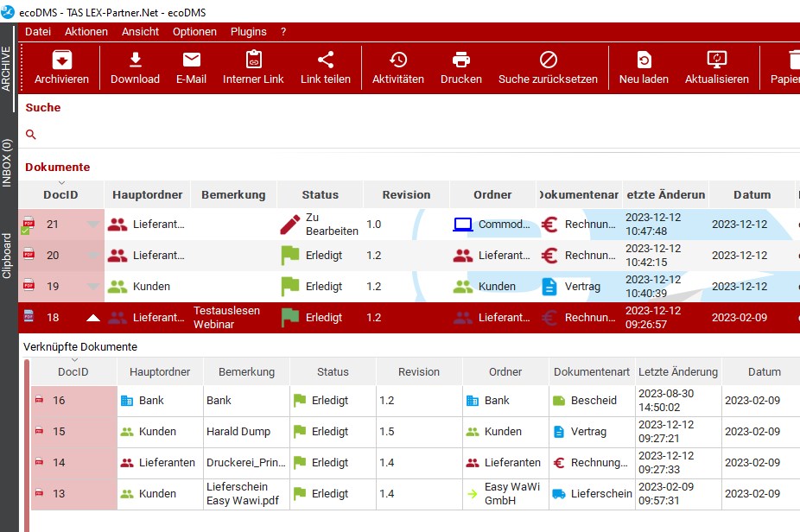Click the arrow icon beside Easy WaWi GmbH
The image size is (800, 532).
coord(473,494)
